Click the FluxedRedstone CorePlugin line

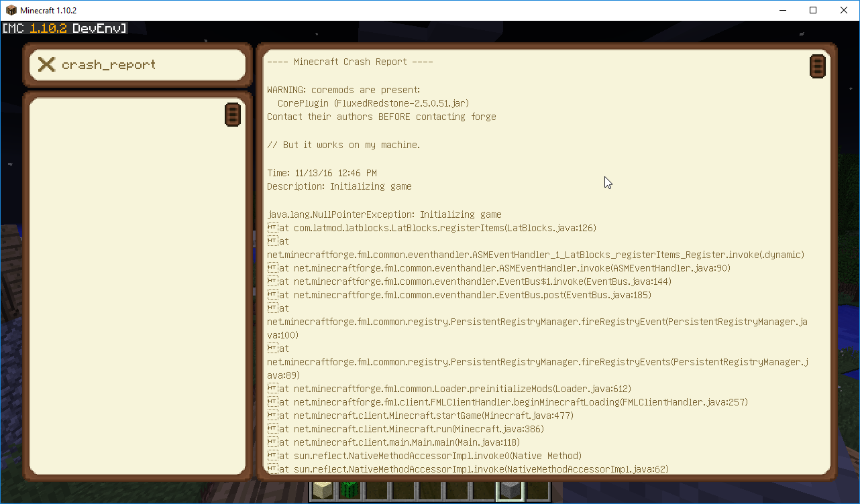pyautogui.click(x=373, y=103)
